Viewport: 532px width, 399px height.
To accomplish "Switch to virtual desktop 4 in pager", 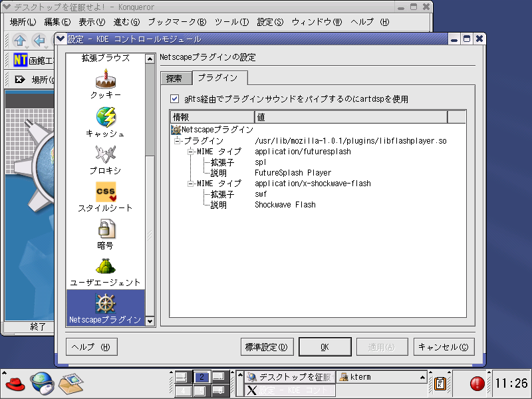I will click(x=183, y=390).
